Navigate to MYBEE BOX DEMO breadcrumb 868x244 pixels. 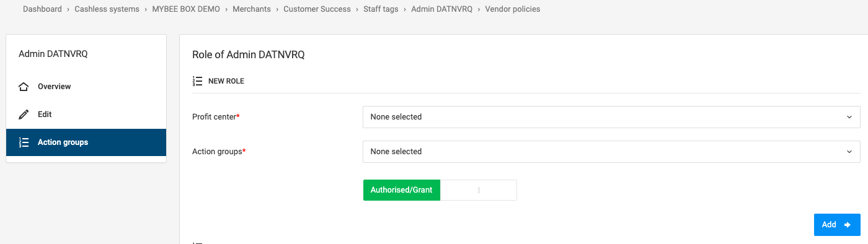tap(186, 9)
